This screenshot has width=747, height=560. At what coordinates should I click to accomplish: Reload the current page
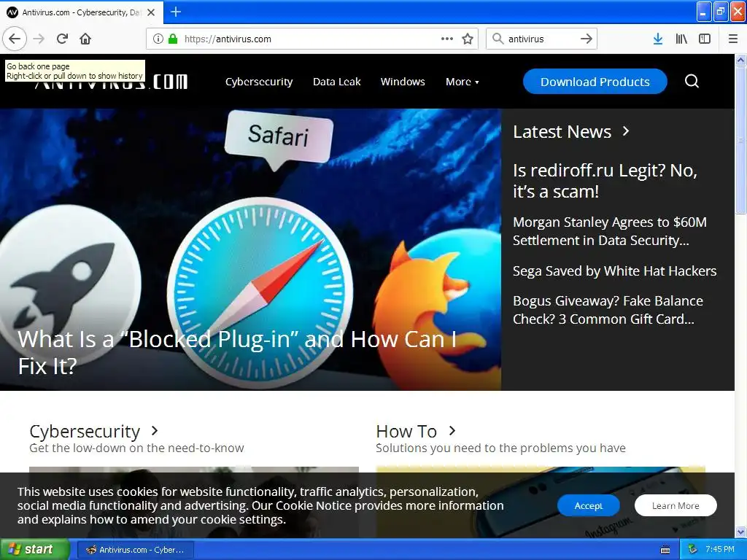pyautogui.click(x=63, y=39)
